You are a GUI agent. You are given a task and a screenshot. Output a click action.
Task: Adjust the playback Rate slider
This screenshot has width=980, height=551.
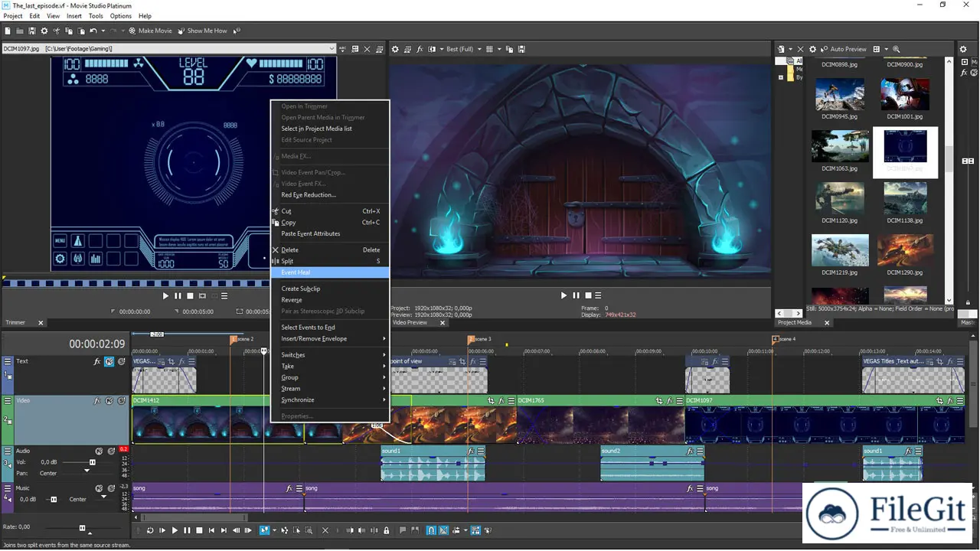pos(83,528)
